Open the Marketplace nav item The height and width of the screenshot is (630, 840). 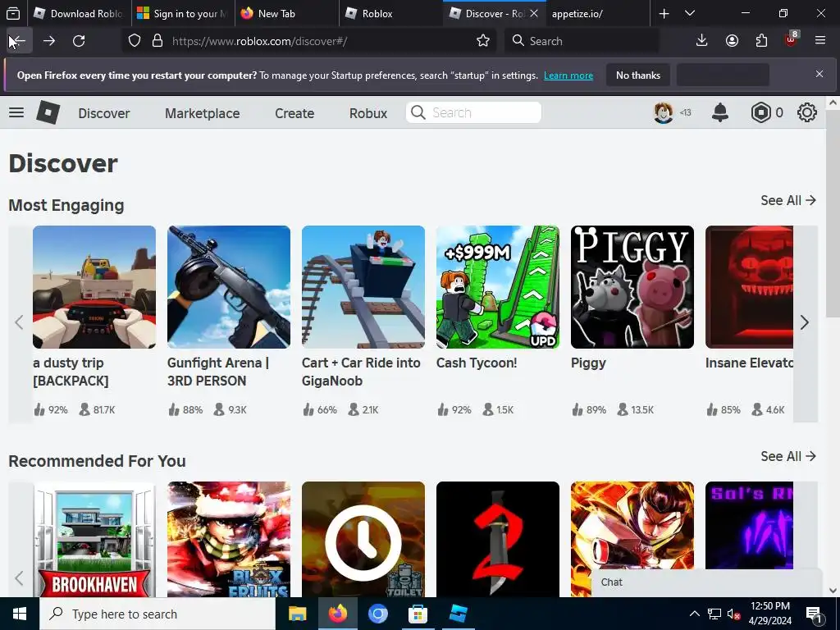coord(202,113)
